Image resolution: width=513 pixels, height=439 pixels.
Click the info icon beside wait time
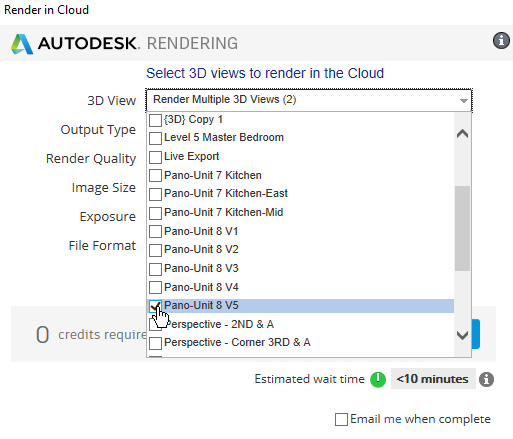coord(486,379)
